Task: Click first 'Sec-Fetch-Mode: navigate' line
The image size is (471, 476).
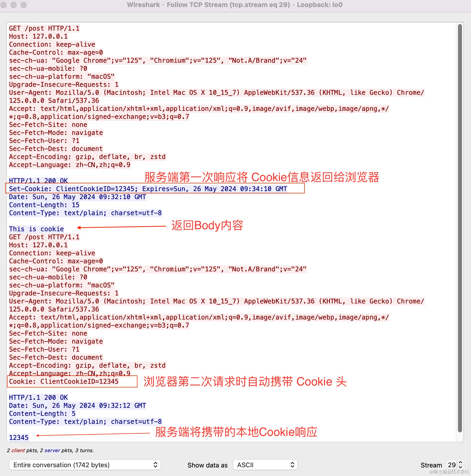Action: [56, 133]
